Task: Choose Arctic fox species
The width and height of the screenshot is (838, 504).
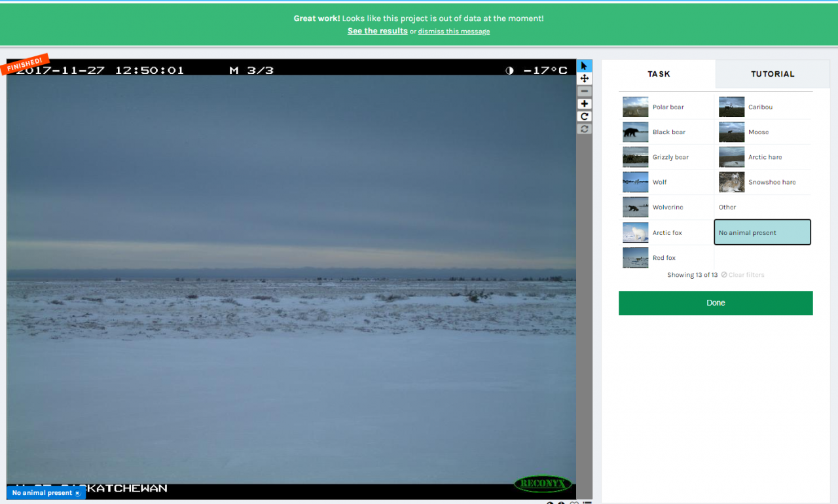Action: click(666, 232)
